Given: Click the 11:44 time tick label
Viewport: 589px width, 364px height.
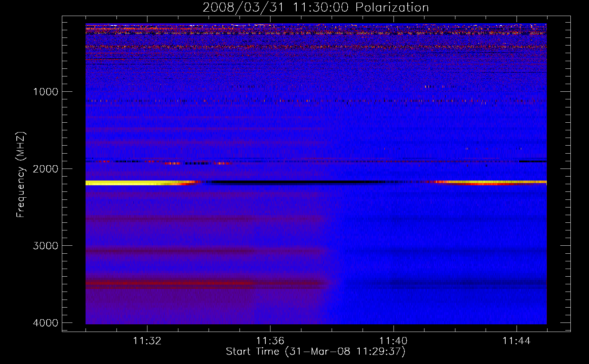Looking at the screenshot, I should point(517,341).
